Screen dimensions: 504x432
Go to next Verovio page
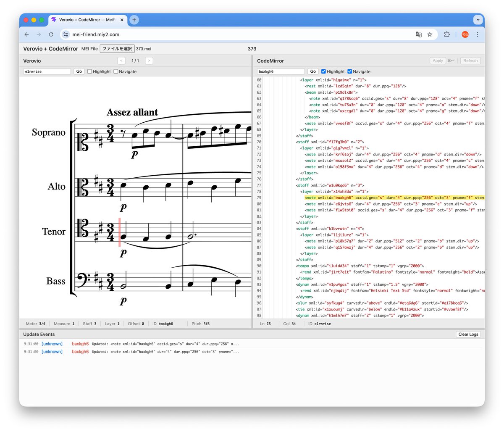[x=149, y=61]
